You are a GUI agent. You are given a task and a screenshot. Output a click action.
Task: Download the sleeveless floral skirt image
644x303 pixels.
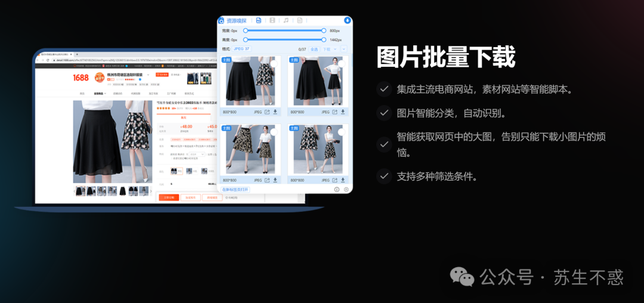tap(343, 180)
